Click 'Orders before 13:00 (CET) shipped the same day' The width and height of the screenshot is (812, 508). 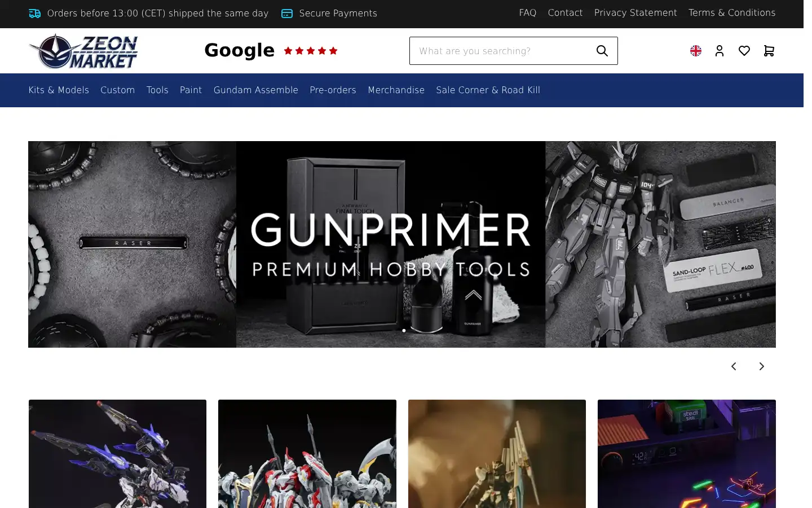click(x=158, y=13)
